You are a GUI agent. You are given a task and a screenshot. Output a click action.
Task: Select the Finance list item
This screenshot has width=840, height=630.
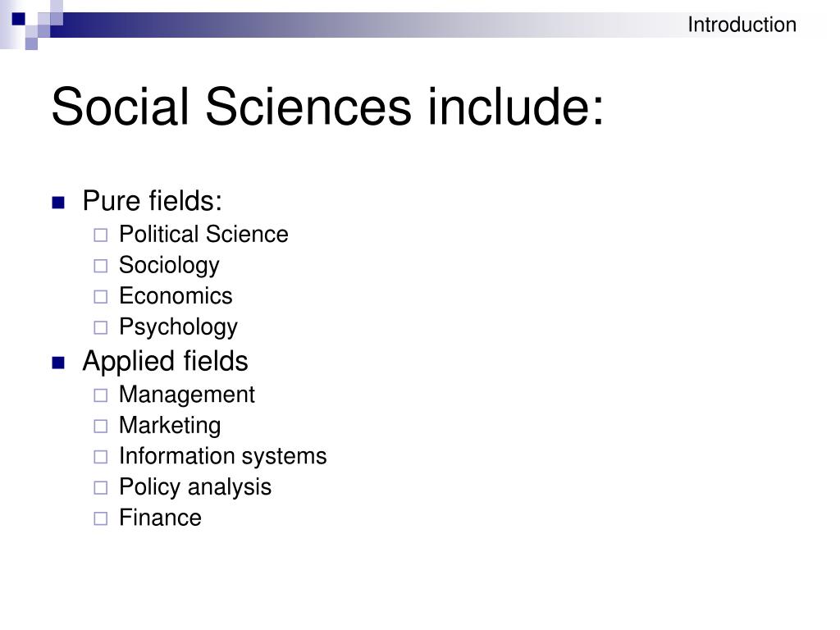160,518
